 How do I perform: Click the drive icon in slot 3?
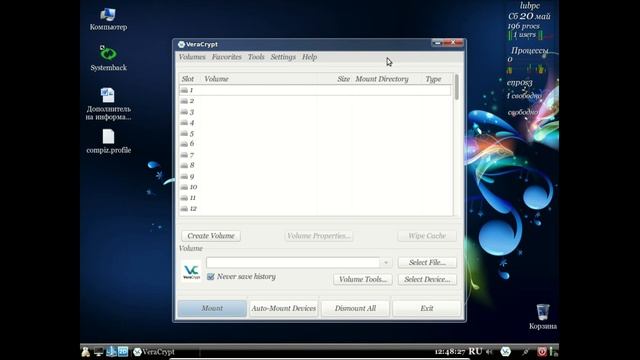[184, 112]
